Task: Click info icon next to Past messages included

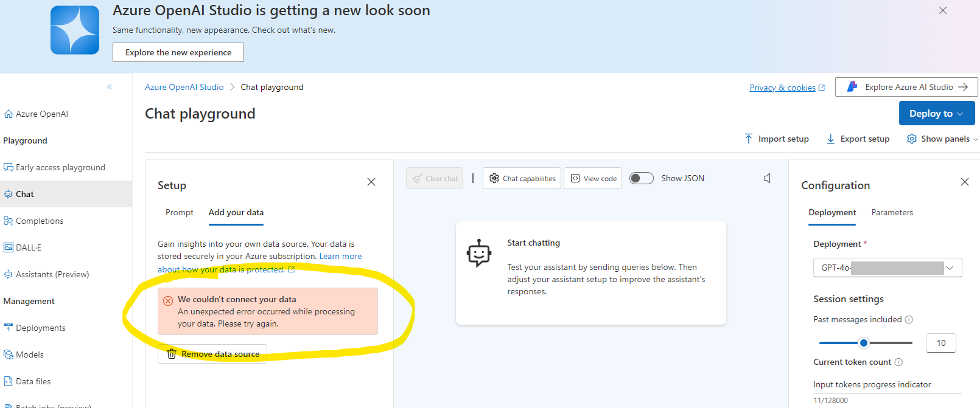Action: 909,320
